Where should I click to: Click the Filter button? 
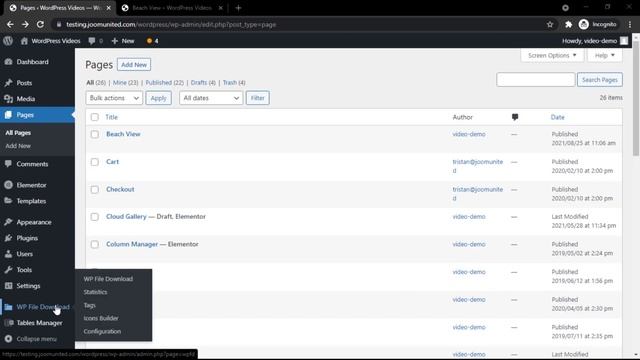pos(258,98)
